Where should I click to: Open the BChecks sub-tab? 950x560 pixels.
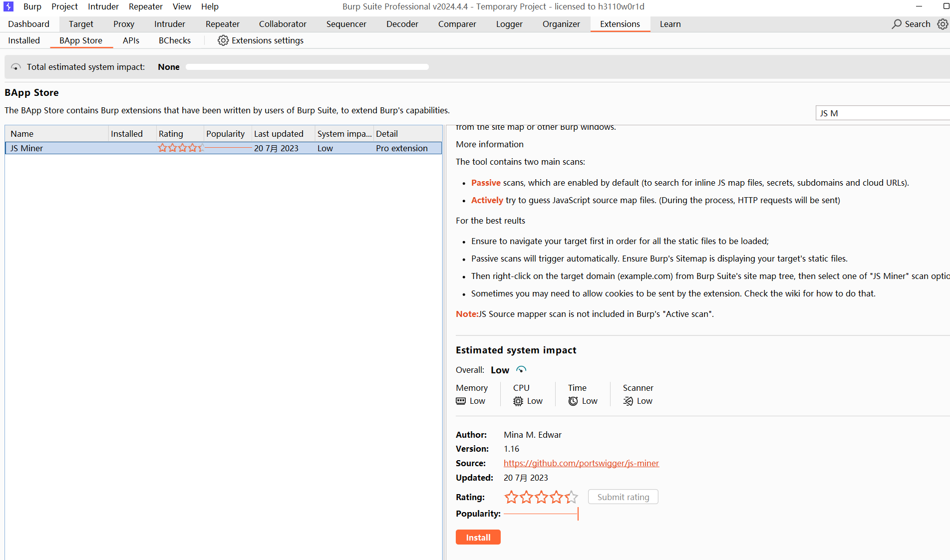(x=175, y=40)
